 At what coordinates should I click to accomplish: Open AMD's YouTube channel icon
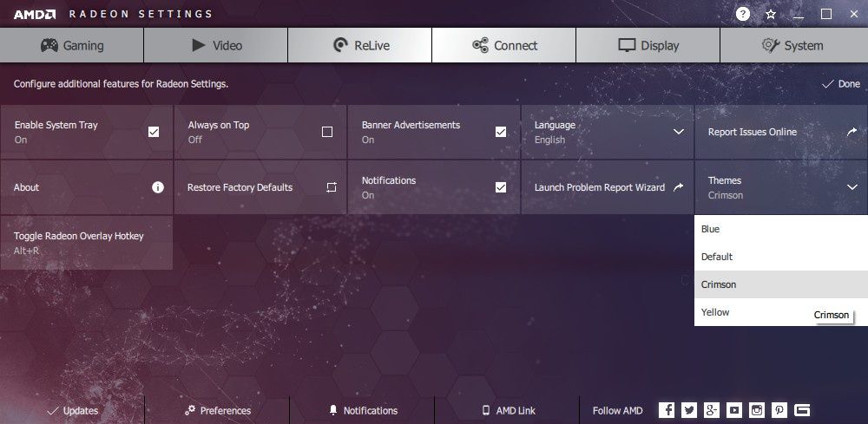[734, 410]
